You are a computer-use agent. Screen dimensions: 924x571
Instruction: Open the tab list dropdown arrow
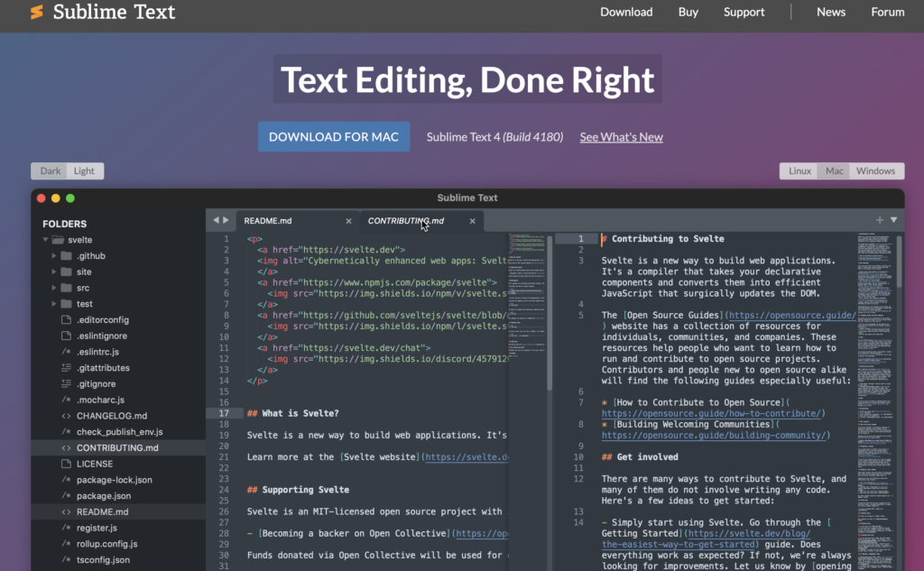click(x=894, y=220)
